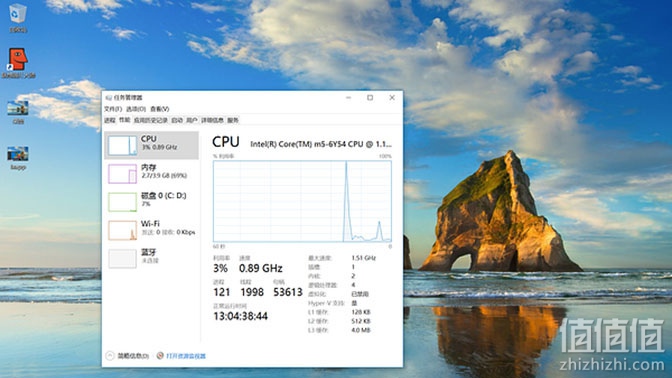Switch to the 应用历史记录 tab

pyautogui.click(x=151, y=120)
